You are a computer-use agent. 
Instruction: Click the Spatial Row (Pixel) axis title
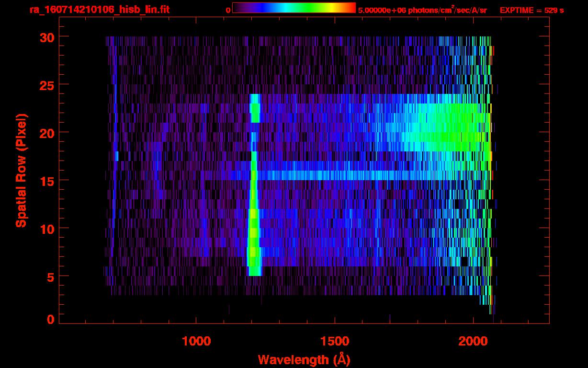[x=21, y=171]
